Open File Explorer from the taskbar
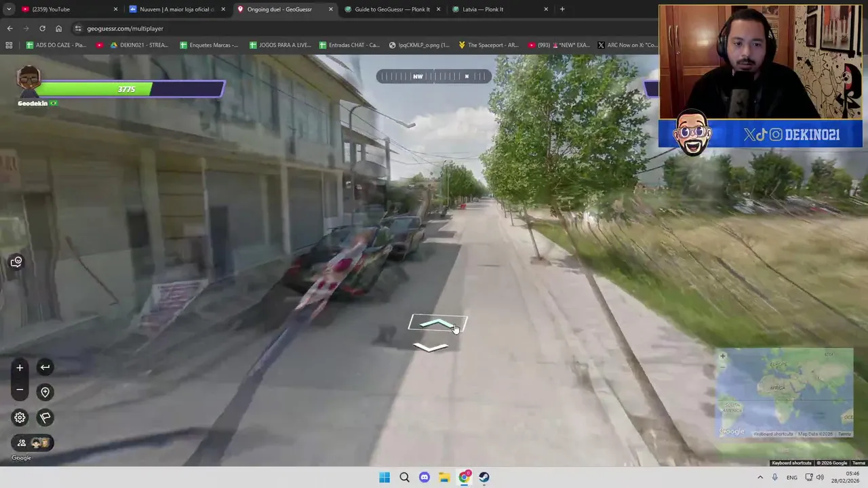The image size is (868, 488). [x=444, y=477]
